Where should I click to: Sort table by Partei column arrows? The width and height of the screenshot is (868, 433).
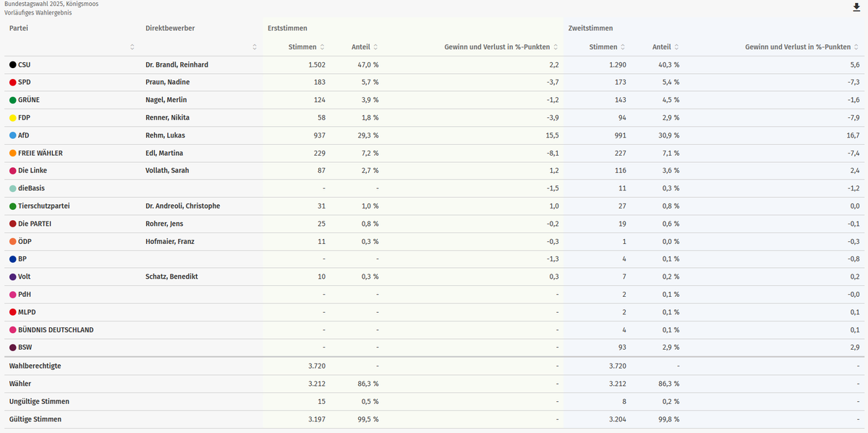pos(132,47)
